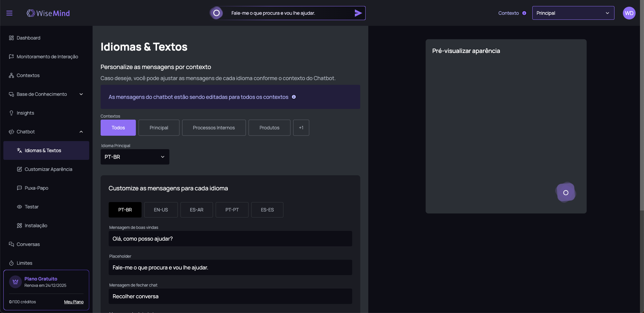Image resolution: width=644 pixels, height=313 pixels.
Task: Select the Todos context filter
Action: (x=118, y=128)
